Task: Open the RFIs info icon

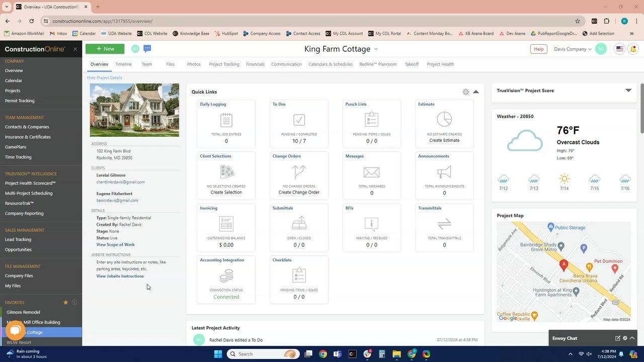Action: coord(371,224)
